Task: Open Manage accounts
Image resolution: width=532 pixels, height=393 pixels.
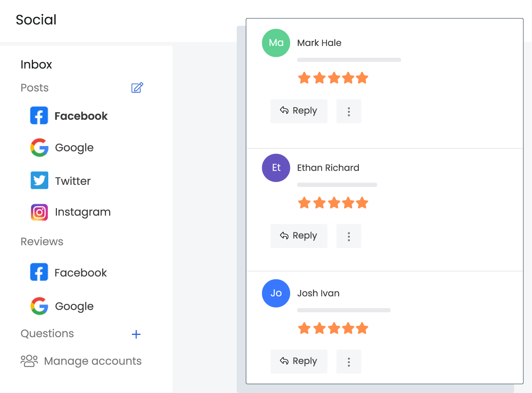Action: 81,361
